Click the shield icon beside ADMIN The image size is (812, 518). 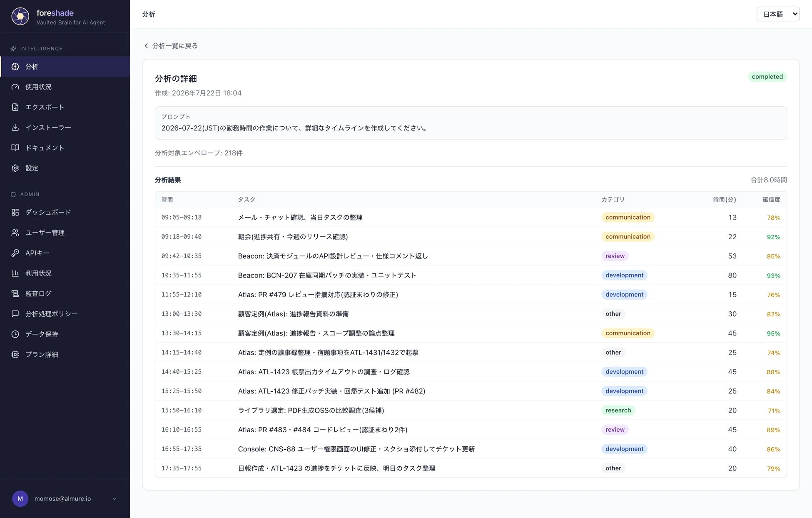pos(13,195)
